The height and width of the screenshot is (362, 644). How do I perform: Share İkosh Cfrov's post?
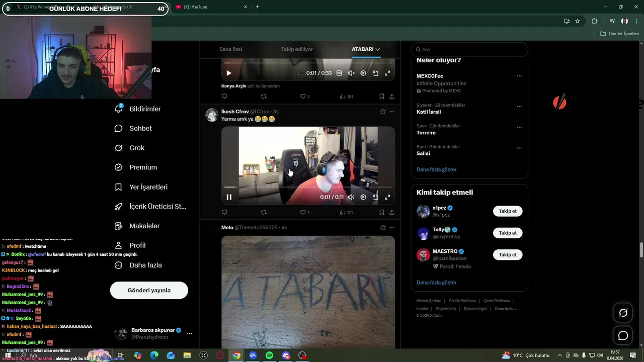[392, 212]
